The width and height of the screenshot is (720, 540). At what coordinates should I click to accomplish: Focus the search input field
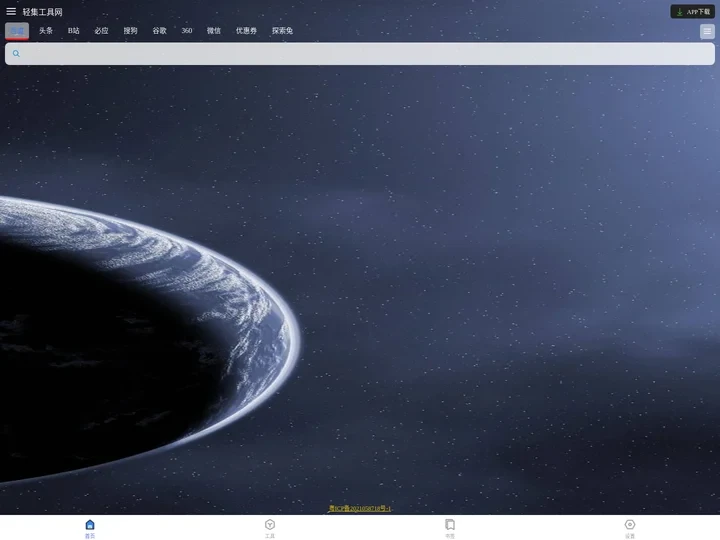360,54
